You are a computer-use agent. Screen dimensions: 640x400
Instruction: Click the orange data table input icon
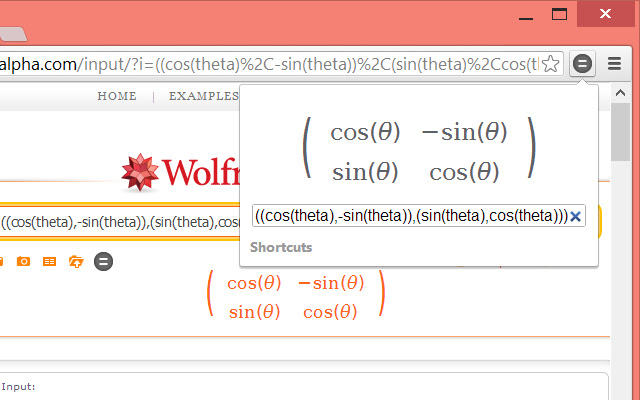coord(49,261)
